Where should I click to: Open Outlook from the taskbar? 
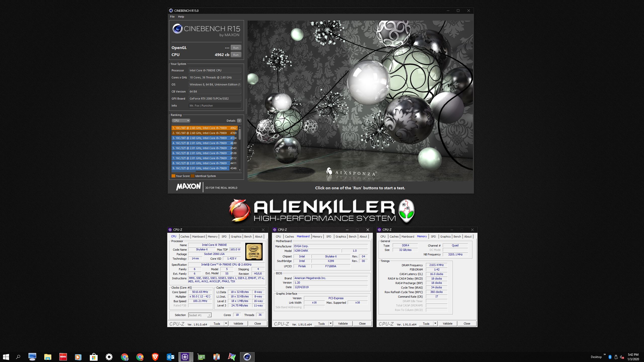pyautogui.click(x=171, y=357)
